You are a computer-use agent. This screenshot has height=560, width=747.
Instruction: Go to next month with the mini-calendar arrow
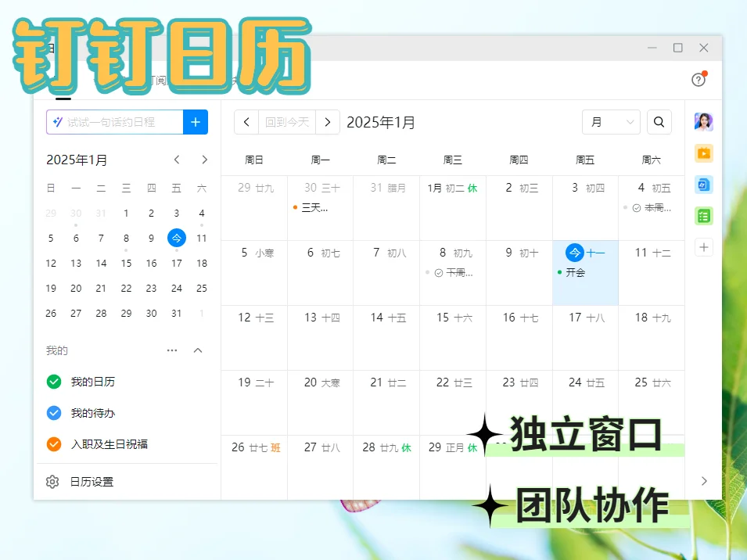(x=204, y=160)
